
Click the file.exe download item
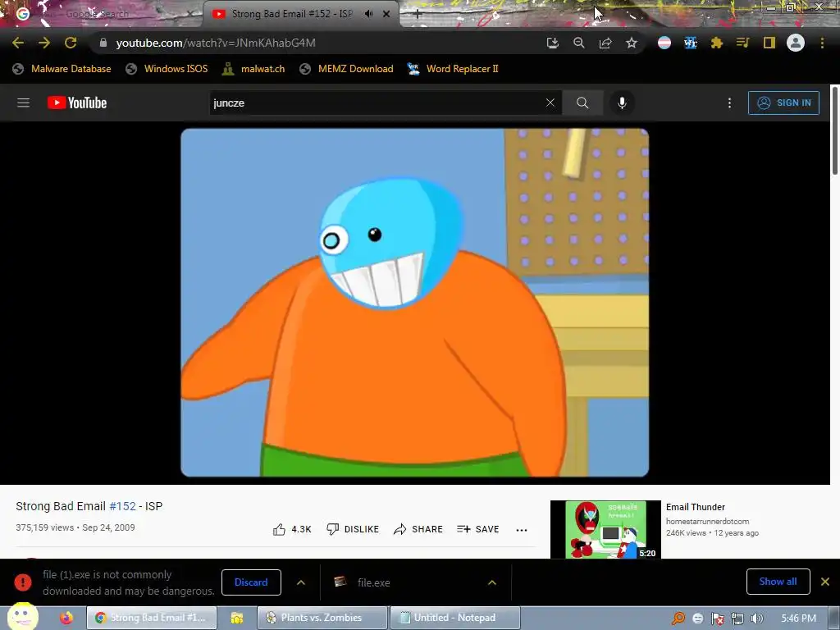[402, 582]
